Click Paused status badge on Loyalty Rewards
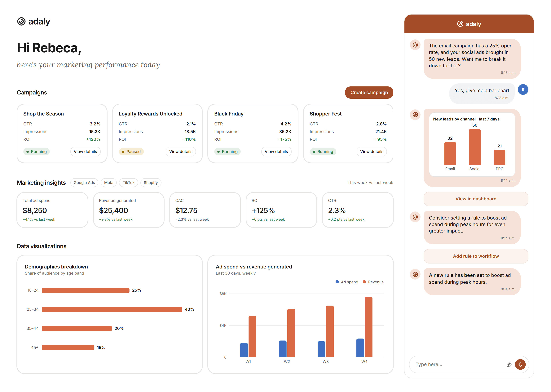The width and height of the screenshot is (551, 392). tap(131, 152)
